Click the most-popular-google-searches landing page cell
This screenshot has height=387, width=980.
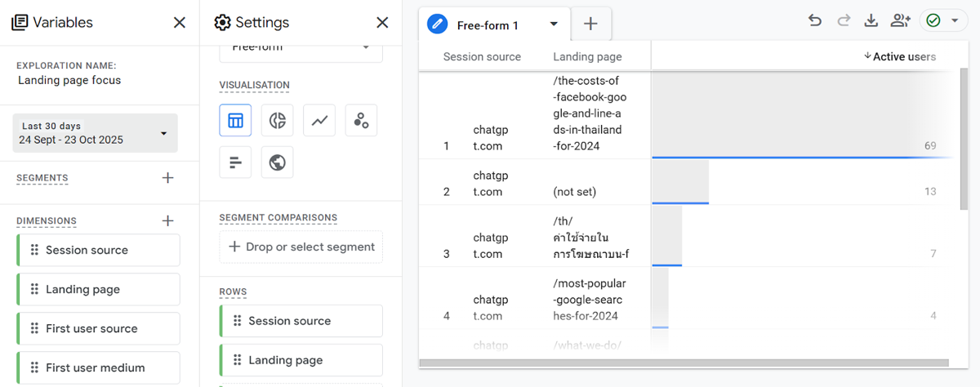pos(590,300)
